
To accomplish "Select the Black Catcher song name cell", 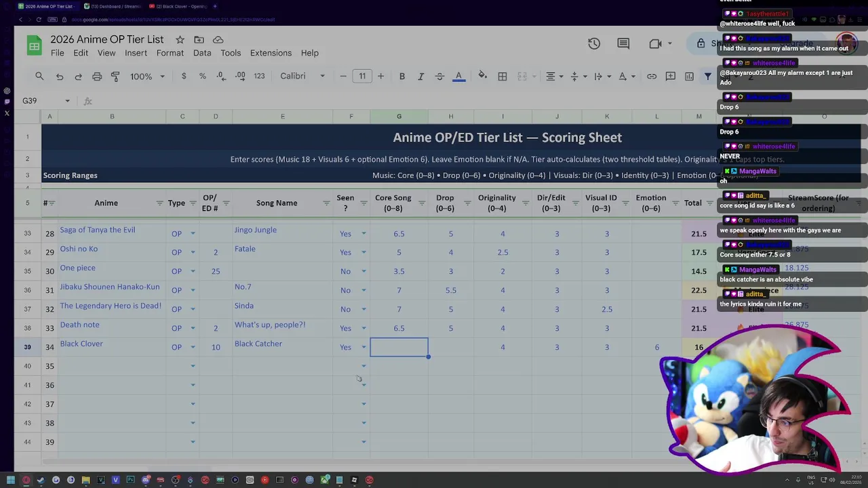I will coord(283,347).
